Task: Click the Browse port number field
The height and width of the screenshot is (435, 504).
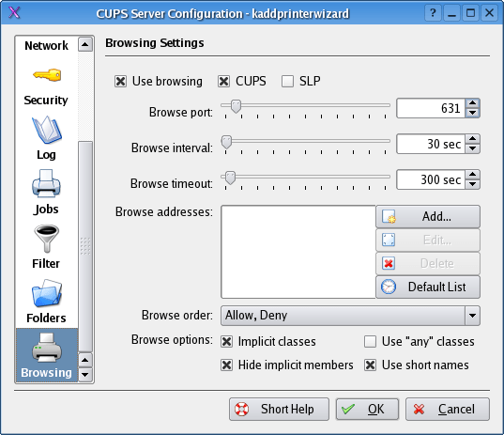Action: pyautogui.click(x=431, y=108)
